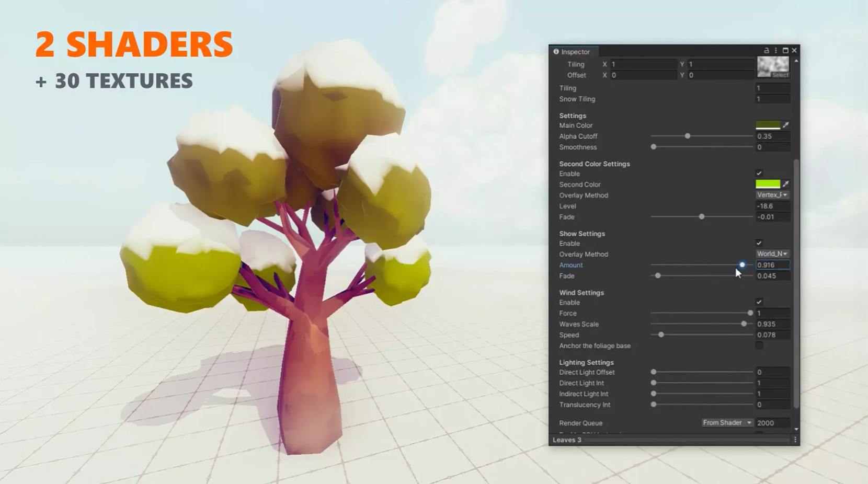This screenshot has width=868, height=484.
Task: Click the scrollbar down arrow in Inspector
Action: click(x=796, y=429)
